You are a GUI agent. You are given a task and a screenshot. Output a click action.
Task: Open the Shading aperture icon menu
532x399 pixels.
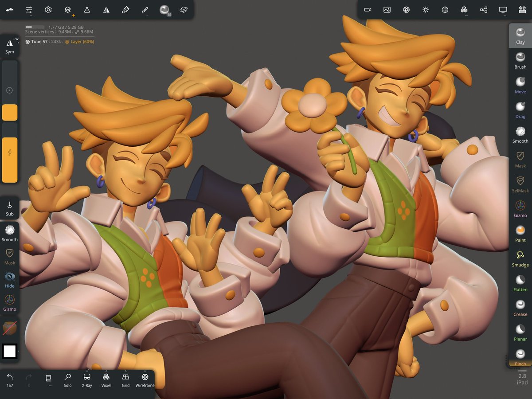(406, 9)
